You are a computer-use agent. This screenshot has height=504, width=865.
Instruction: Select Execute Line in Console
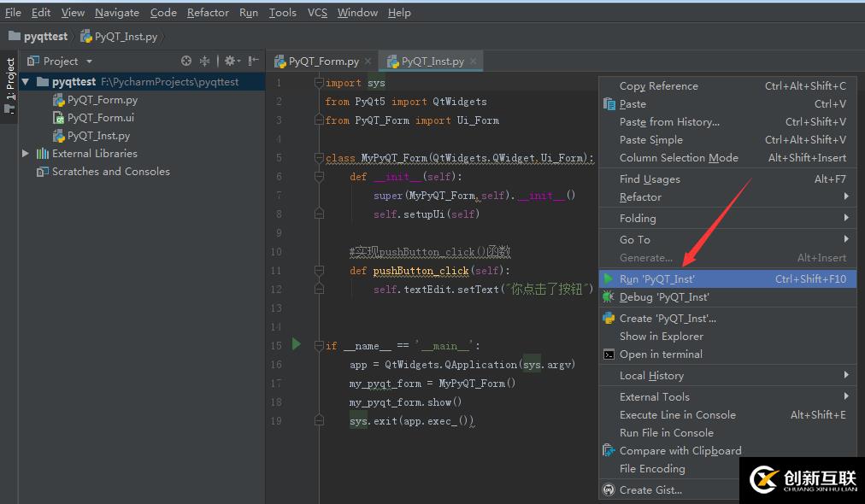[727, 414]
